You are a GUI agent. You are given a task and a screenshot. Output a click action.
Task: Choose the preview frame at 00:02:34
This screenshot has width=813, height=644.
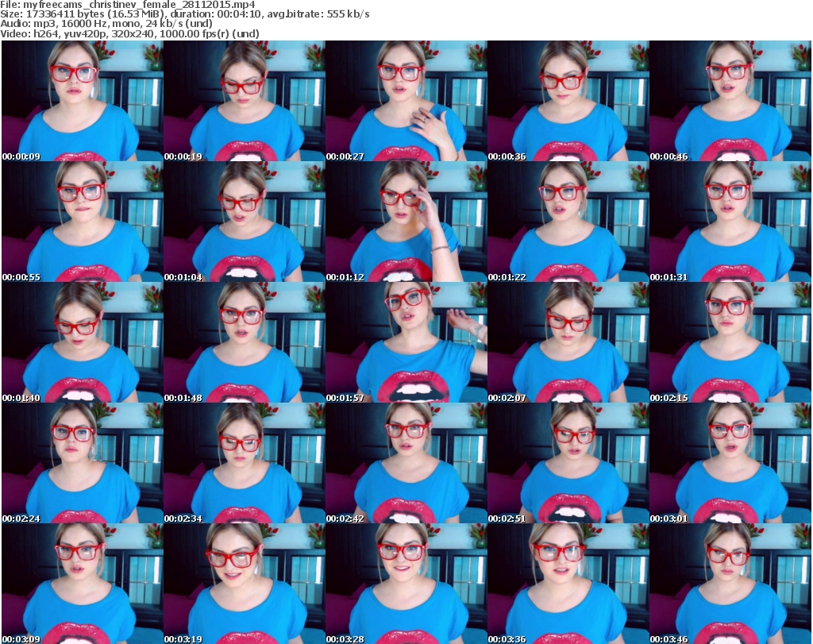coord(245,463)
